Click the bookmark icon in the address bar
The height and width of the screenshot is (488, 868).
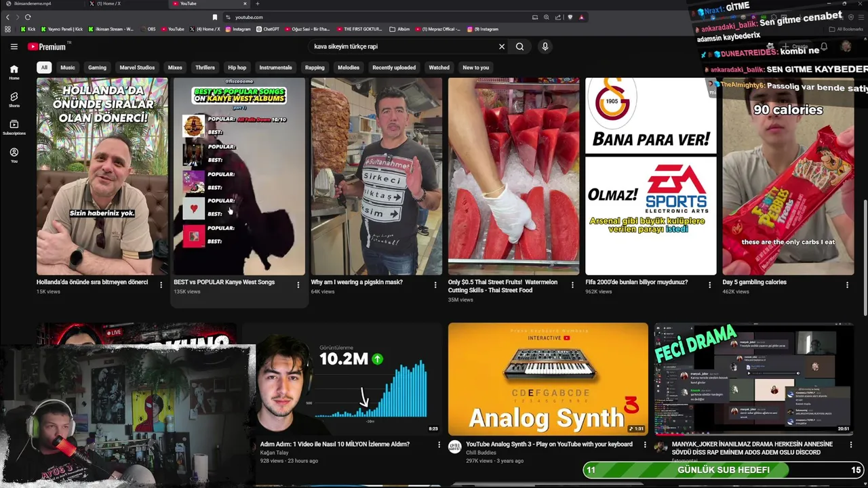point(215,17)
